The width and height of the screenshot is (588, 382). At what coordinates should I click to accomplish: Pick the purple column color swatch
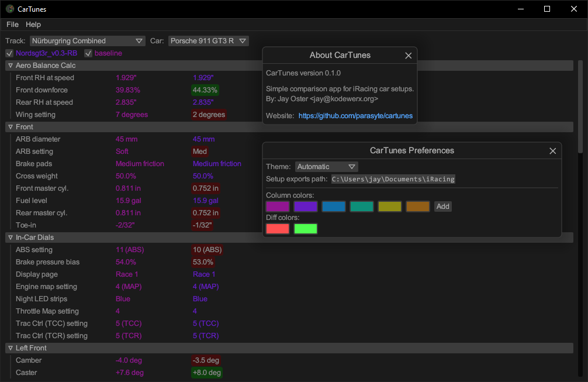(x=306, y=207)
